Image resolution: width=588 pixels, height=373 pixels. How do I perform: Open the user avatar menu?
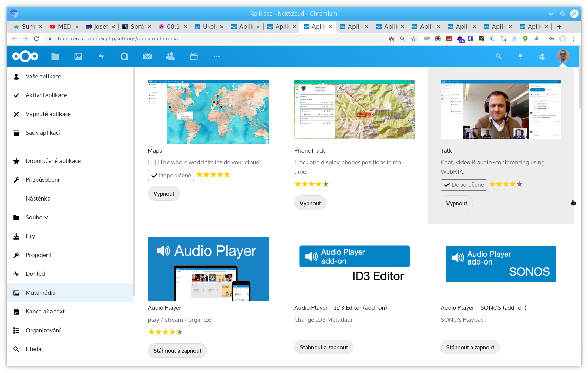click(x=563, y=56)
